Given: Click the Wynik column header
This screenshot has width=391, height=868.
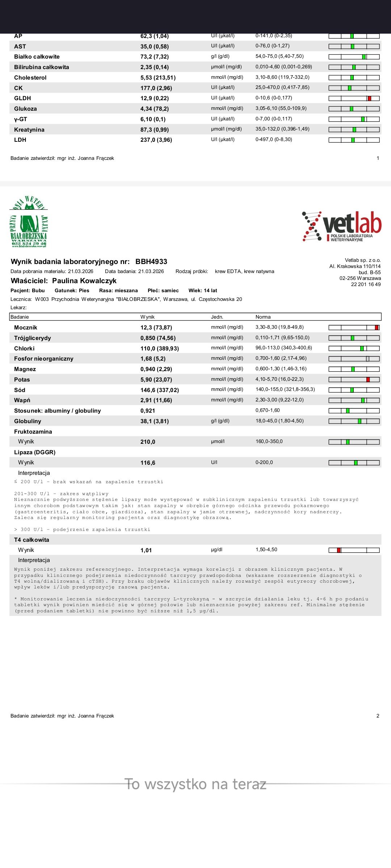Looking at the screenshot, I should [147, 317].
